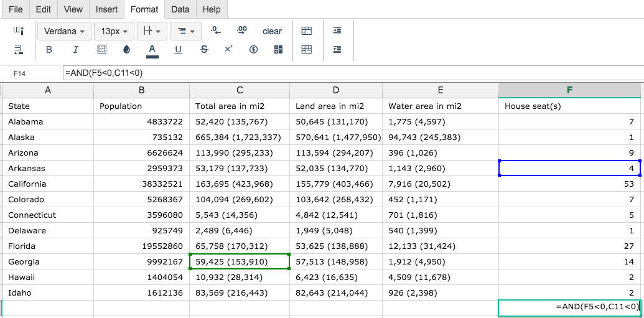
Task: Click the decrease decimal places icon
Action: pos(215,30)
